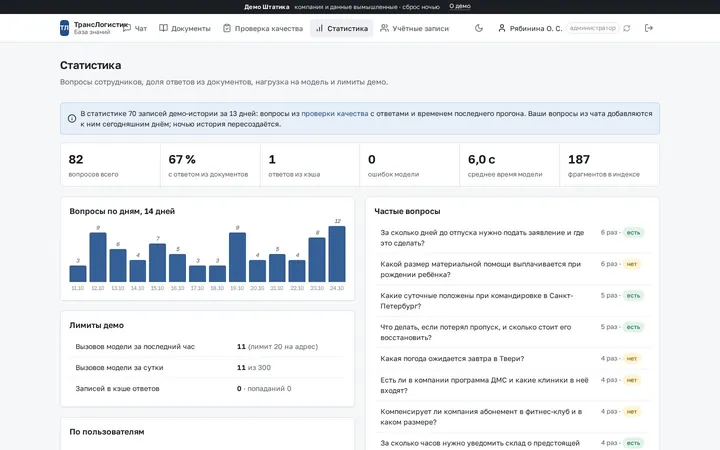This screenshot has height=450, width=720.
Task: Click the user profile icon by Рябинина О. С.
Action: click(501, 28)
